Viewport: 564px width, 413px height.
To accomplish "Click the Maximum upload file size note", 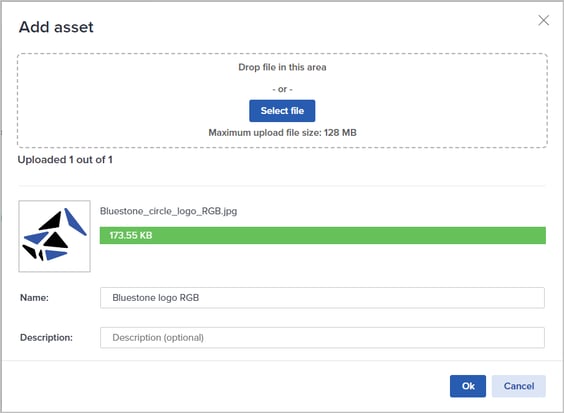I will point(282,133).
